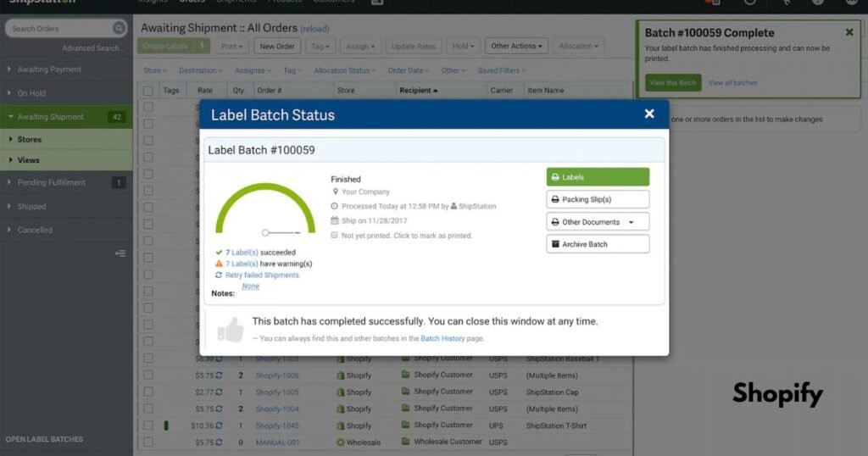Click the recipient icon beside Wholesale Customer
This screenshot has height=456, width=868.
pyautogui.click(x=406, y=442)
